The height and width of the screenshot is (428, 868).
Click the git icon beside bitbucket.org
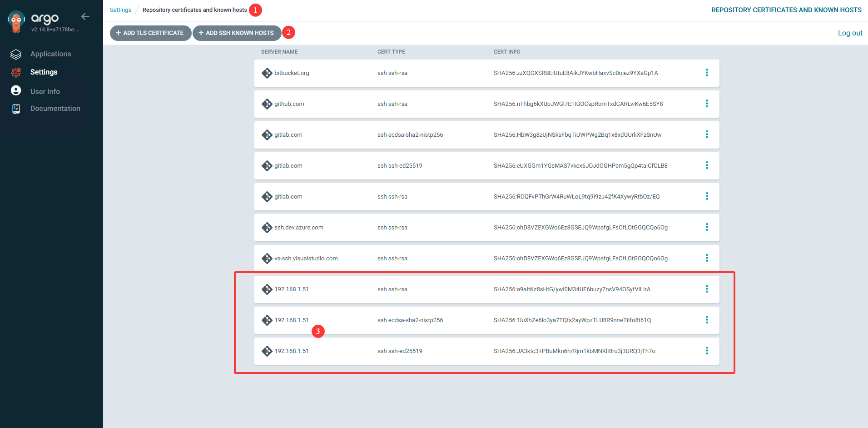pyautogui.click(x=267, y=73)
